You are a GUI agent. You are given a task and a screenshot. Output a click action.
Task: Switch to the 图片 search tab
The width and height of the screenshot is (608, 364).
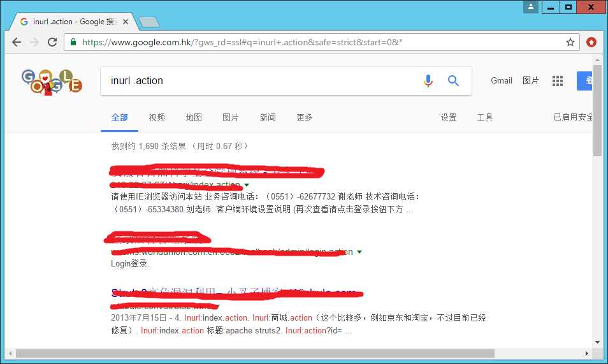pyautogui.click(x=230, y=117)
